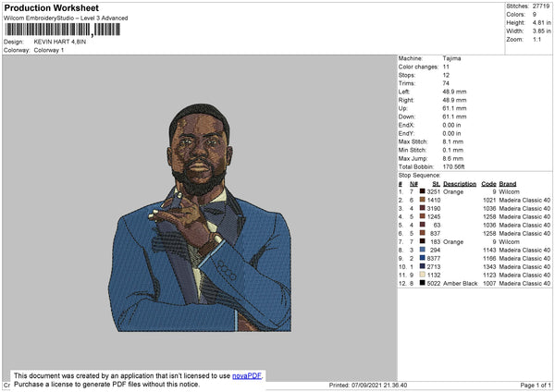Pick the brown swatch beside stitch count 1245
The width and height of the screenshot is (555, 392).
click(x=423, y=216)
